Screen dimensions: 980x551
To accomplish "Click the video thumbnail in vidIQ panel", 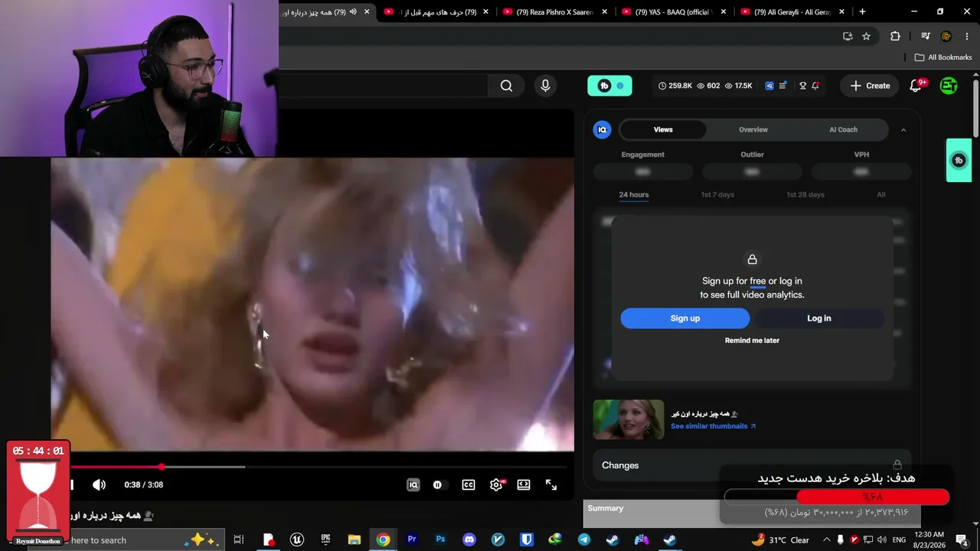I will click(x=629, y=419).
